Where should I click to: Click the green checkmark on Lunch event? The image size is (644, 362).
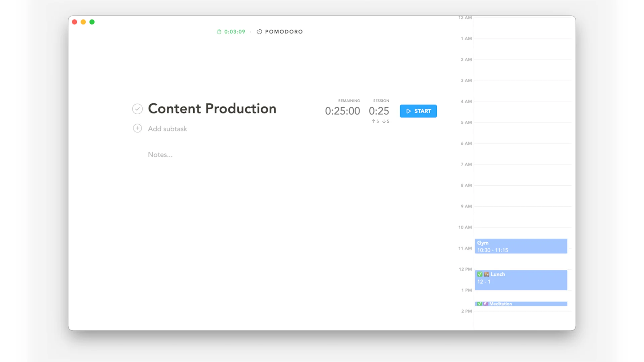[x=480, y=274]
